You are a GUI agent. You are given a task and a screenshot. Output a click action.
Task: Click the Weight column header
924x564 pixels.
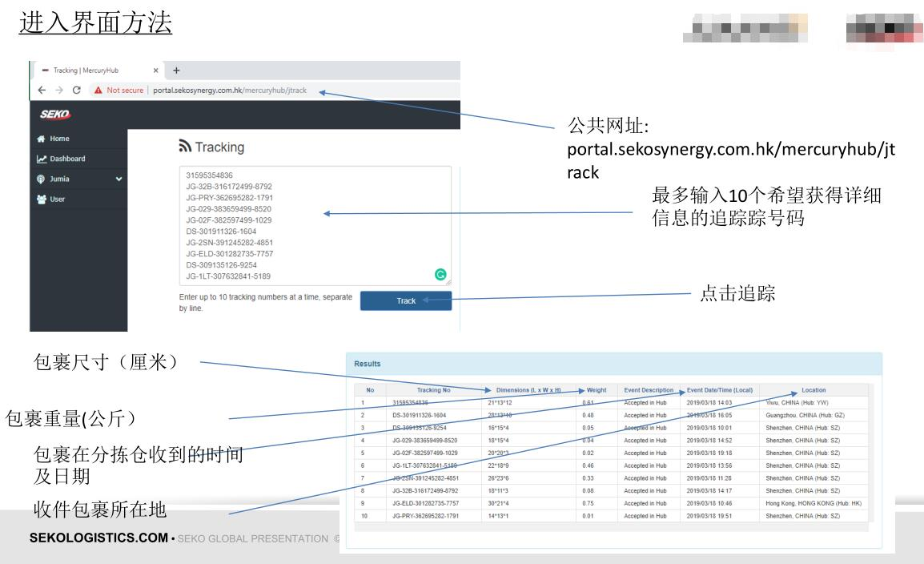click(x=597, y=390)
